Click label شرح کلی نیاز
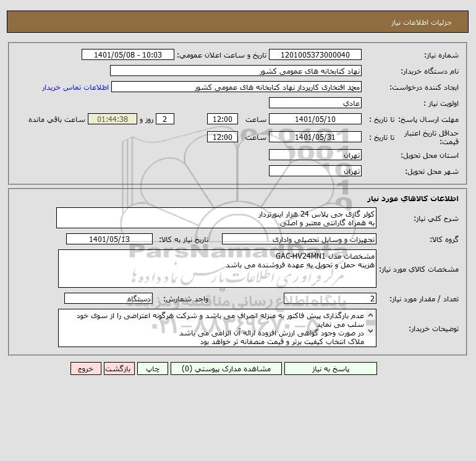Screen dimensions: 476x461 tap(436, 218)
